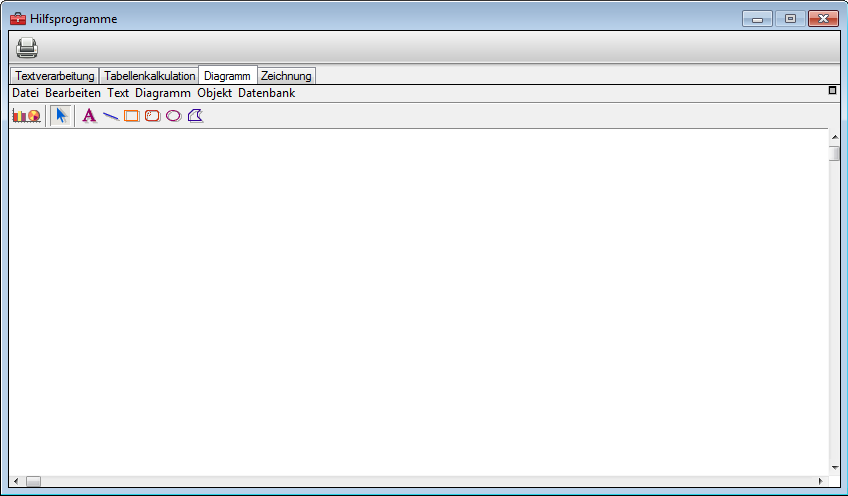This screenshot has height=496, width=848.
Task: Click the chart insert icon
Action: [26, 116]
